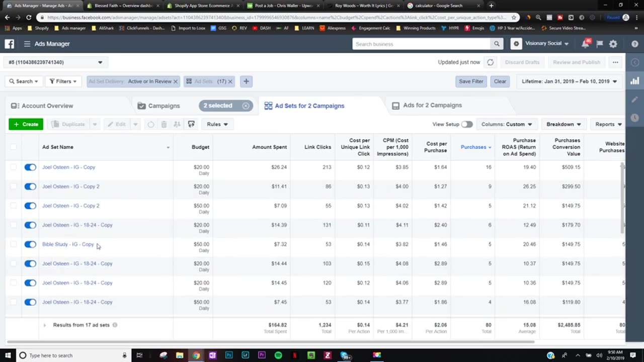Open the Columns: Custom dropdown
Image resolution: width=644 pixels, height=362 pixels.
click(x=507, y=124)
